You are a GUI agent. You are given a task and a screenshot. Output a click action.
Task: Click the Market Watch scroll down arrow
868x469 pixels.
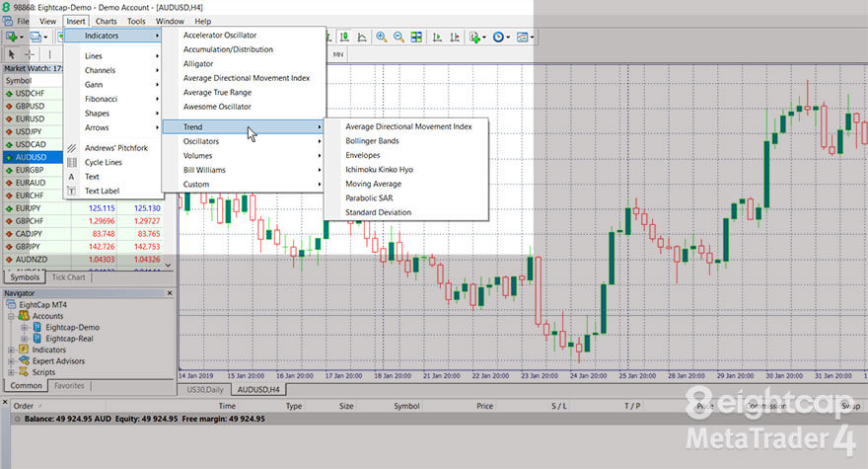point(169,265)
